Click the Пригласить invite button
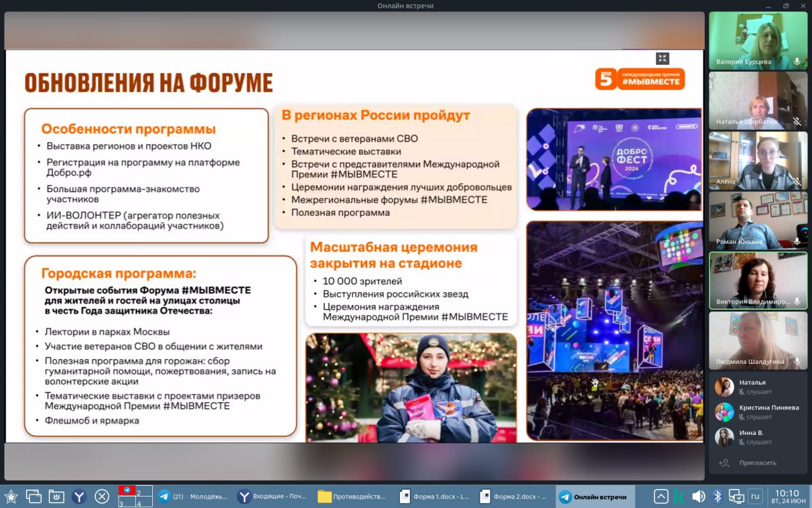This screenshot has height=508, width=812. [x=757, y=463]
